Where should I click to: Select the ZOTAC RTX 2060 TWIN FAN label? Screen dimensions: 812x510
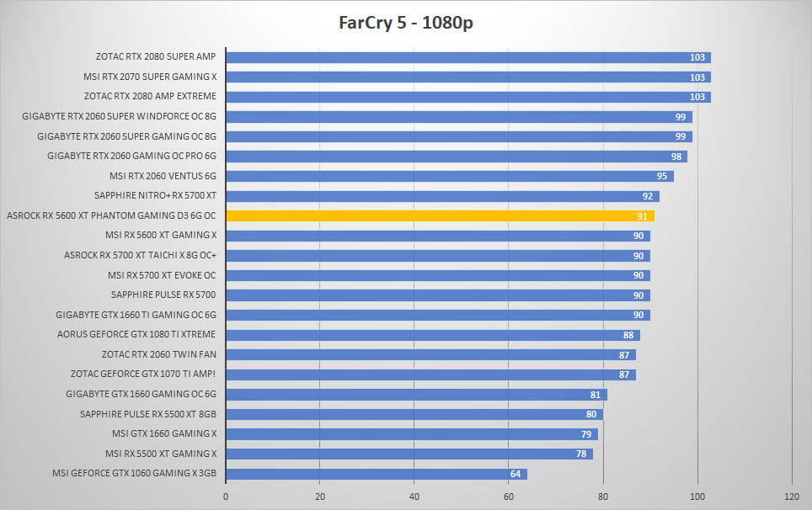point(159,354)
